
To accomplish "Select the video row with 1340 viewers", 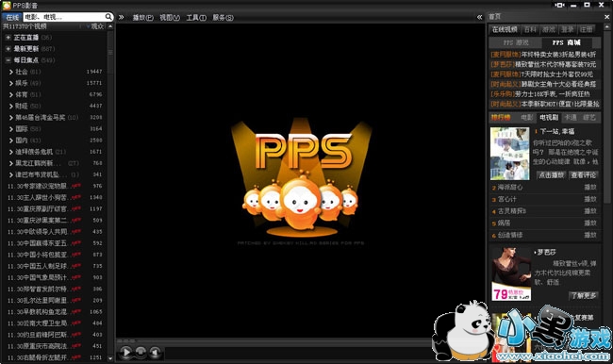I will (55, 197).
